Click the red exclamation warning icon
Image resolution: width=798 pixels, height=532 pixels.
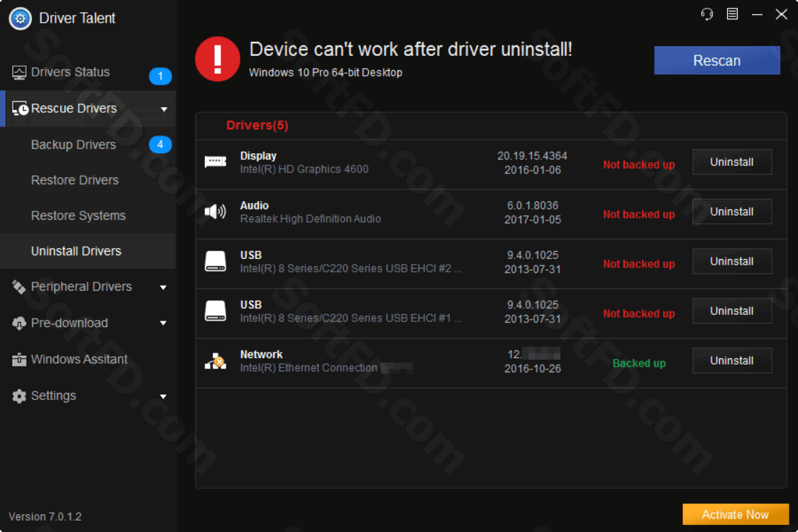coord(218,59)
